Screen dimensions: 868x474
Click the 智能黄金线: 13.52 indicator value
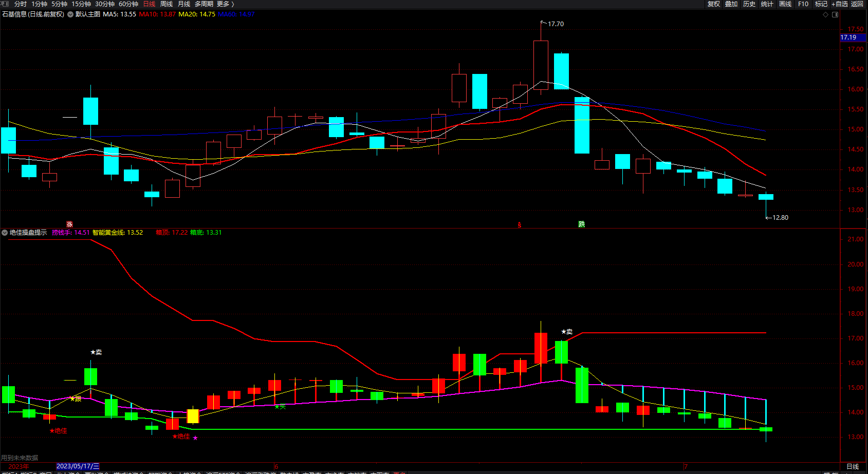118,233
